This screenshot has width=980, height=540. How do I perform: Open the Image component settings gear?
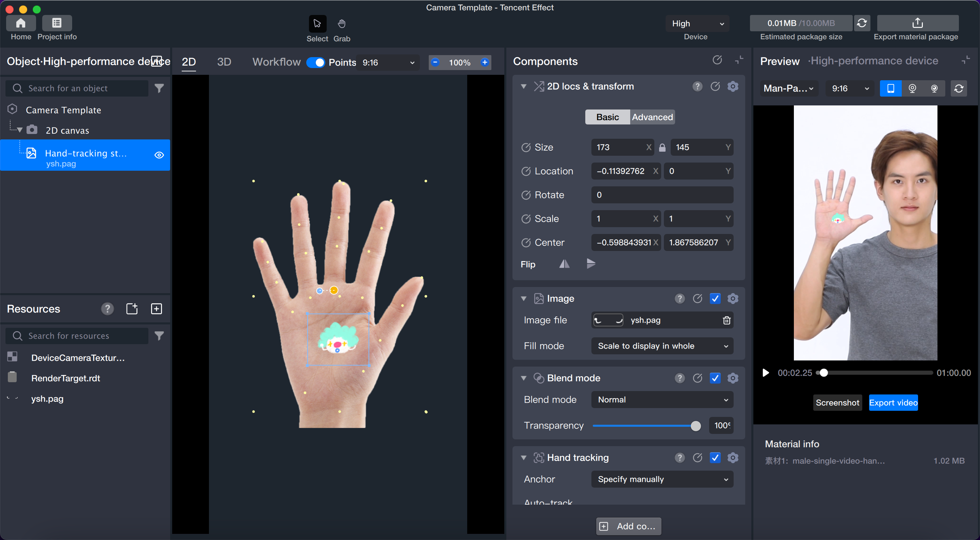coord(733,299)
